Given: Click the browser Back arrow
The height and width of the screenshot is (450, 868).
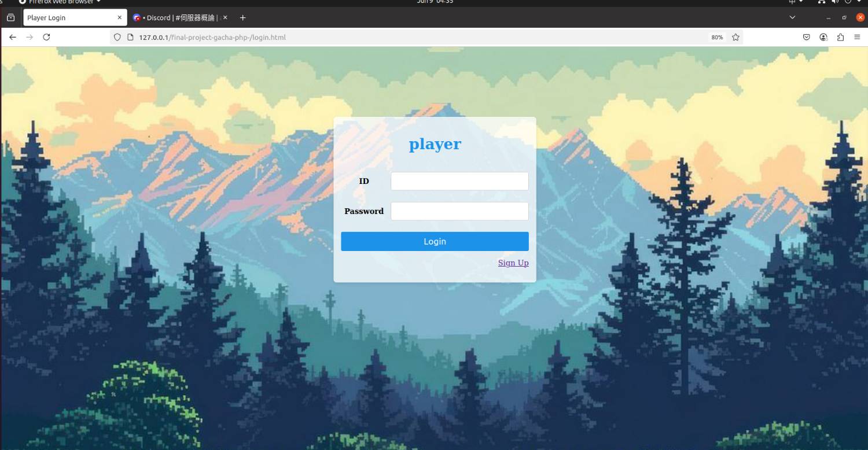Looking at the screenshot, I should pyautogui.click(x=13, y=37).
